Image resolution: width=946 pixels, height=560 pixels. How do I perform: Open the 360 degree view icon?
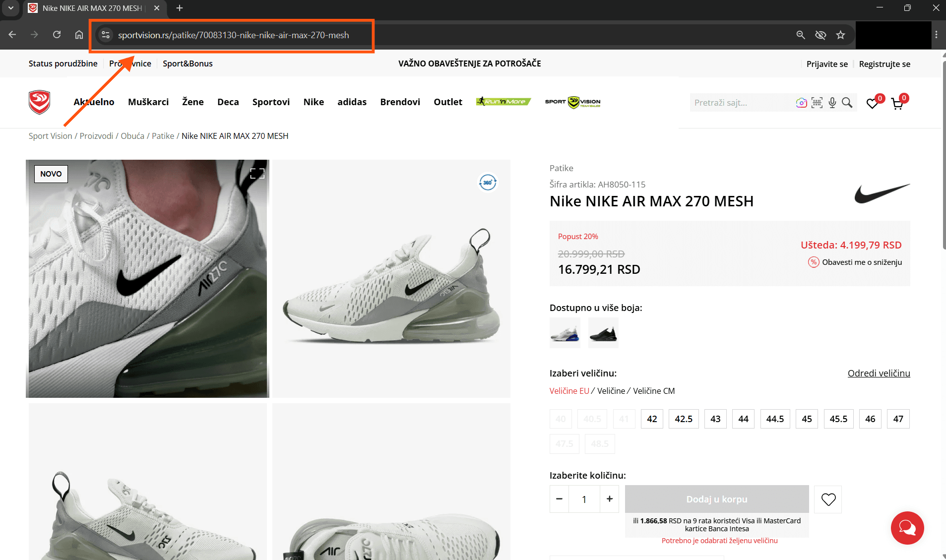[x=488, y=182]
